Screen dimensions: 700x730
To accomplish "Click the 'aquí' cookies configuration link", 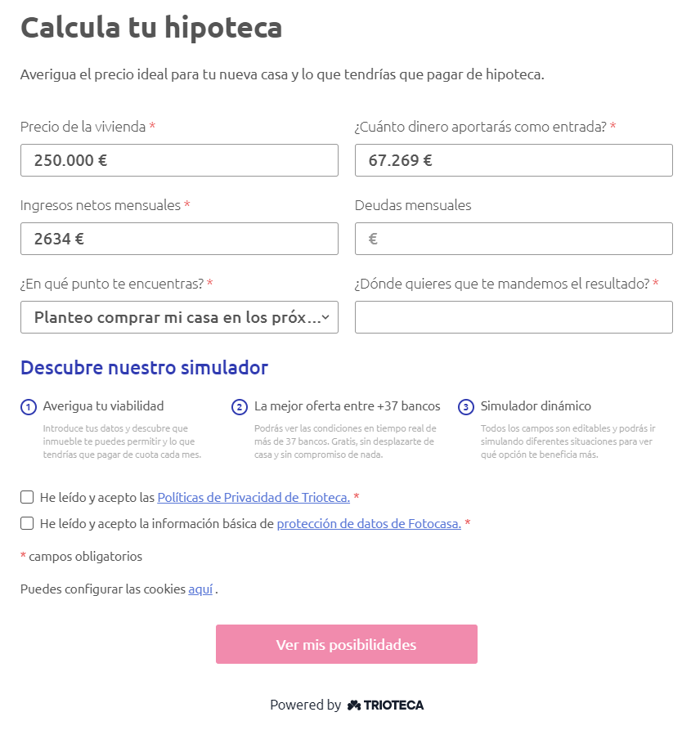I will (200, 589).
